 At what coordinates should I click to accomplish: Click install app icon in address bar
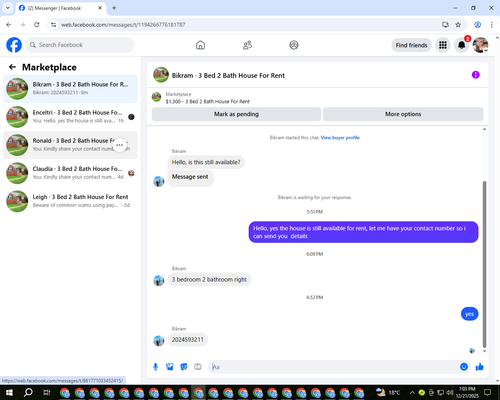tap(445, 25)
